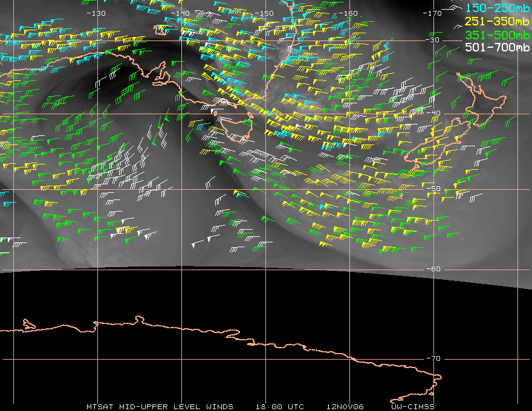532x411 pixels.
Task: Click the -30 latitude label
Action: click(433, 40)
